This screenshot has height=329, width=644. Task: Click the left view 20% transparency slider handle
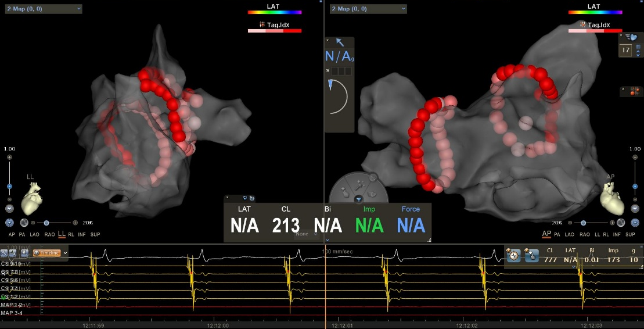[x=46, y=223]
